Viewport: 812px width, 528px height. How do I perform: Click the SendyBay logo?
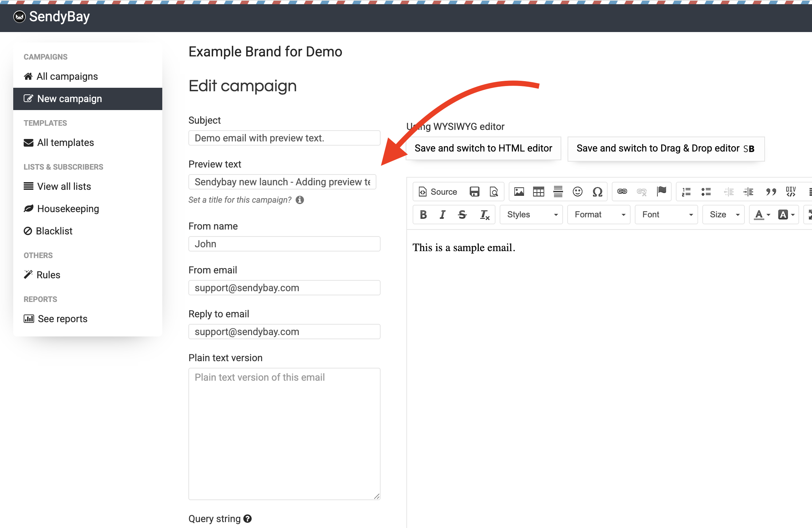click(x=52, y=16)
